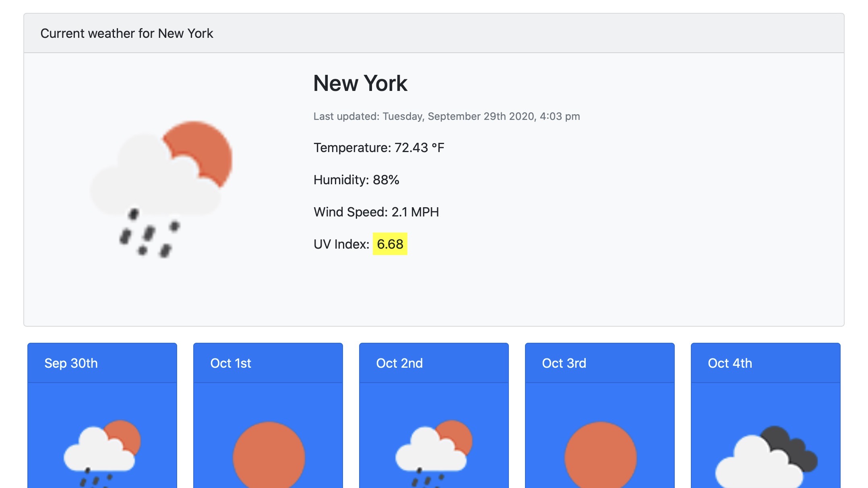Click the Oct 1st sunny forecast icon

click(x=269, y=457)
